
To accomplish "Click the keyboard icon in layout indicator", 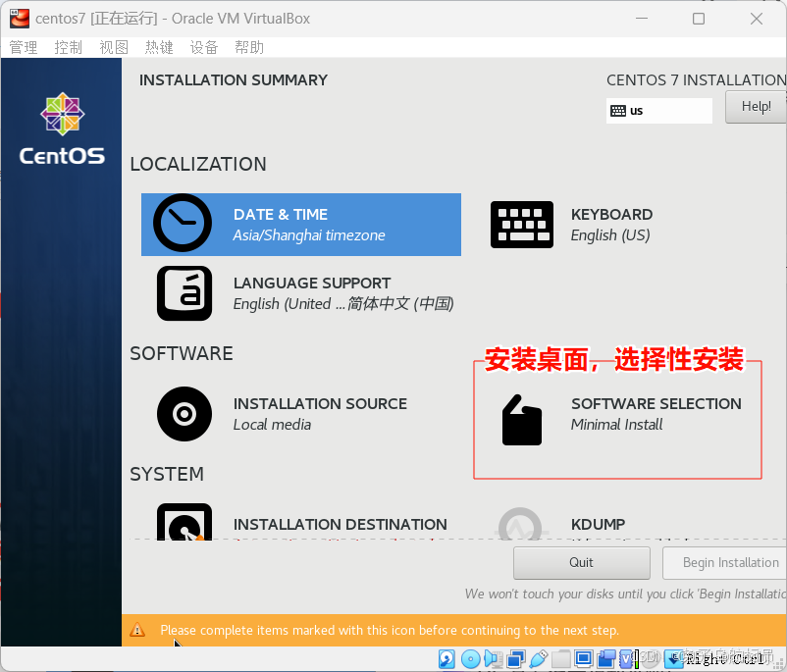I will click(x=618, y=111).
